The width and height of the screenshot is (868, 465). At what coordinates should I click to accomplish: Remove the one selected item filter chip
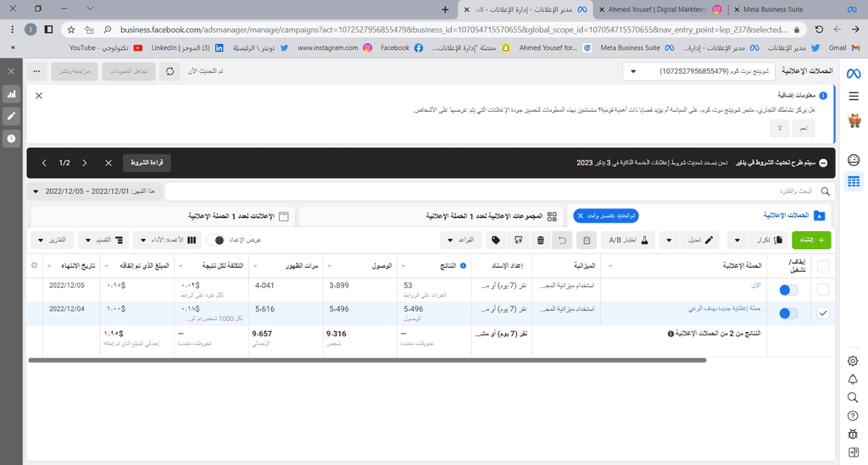pyautogui.click(x=580, y=216)
